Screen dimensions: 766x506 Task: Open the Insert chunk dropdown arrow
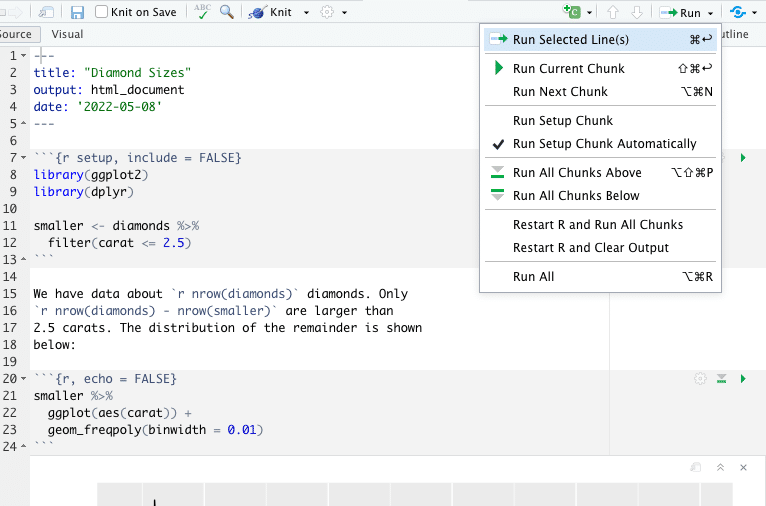589,13
